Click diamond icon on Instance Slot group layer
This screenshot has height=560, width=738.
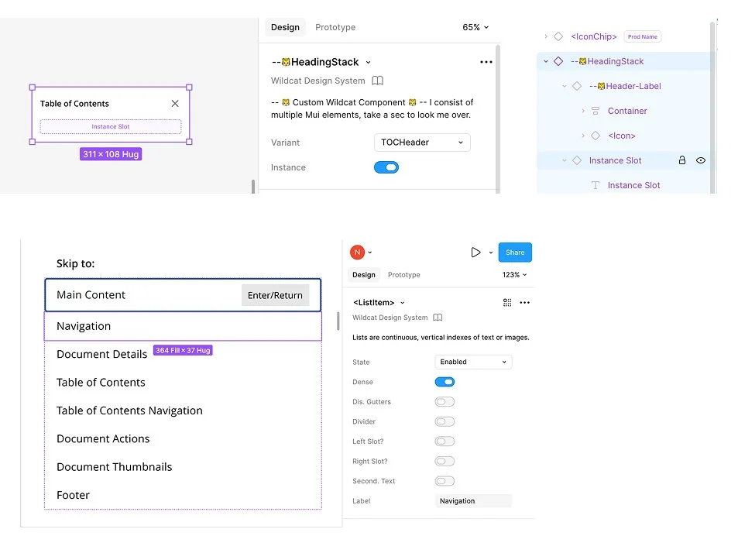click(x=577, y=160)
